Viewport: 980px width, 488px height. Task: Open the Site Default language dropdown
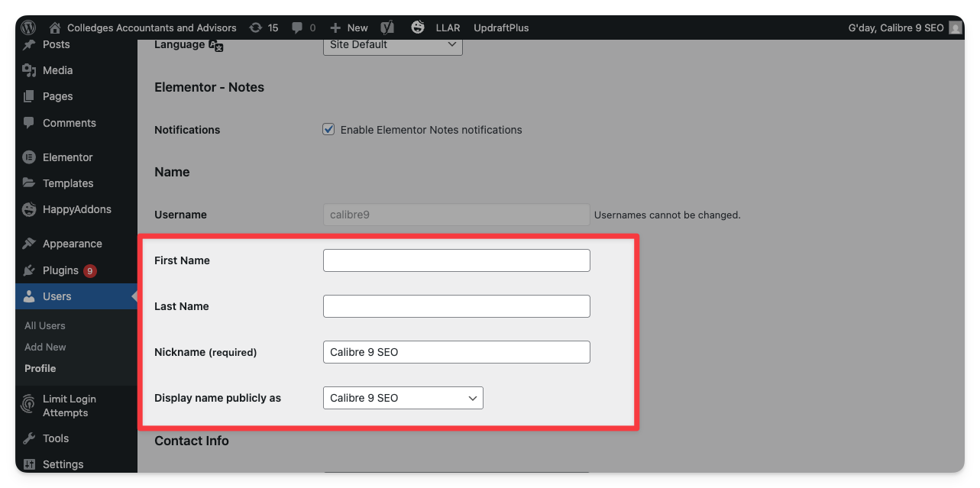click(x=393, y=45)
